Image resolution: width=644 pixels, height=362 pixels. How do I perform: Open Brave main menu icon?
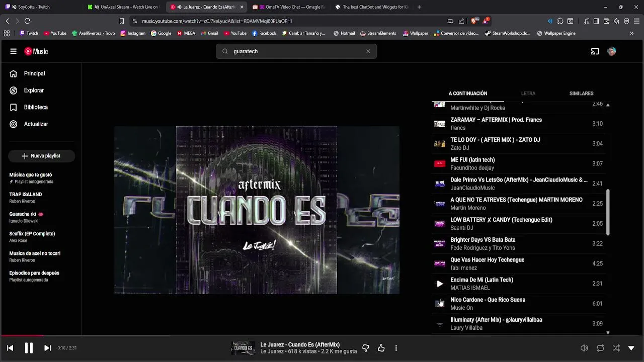pyautogui.click(x=636, y=21)
